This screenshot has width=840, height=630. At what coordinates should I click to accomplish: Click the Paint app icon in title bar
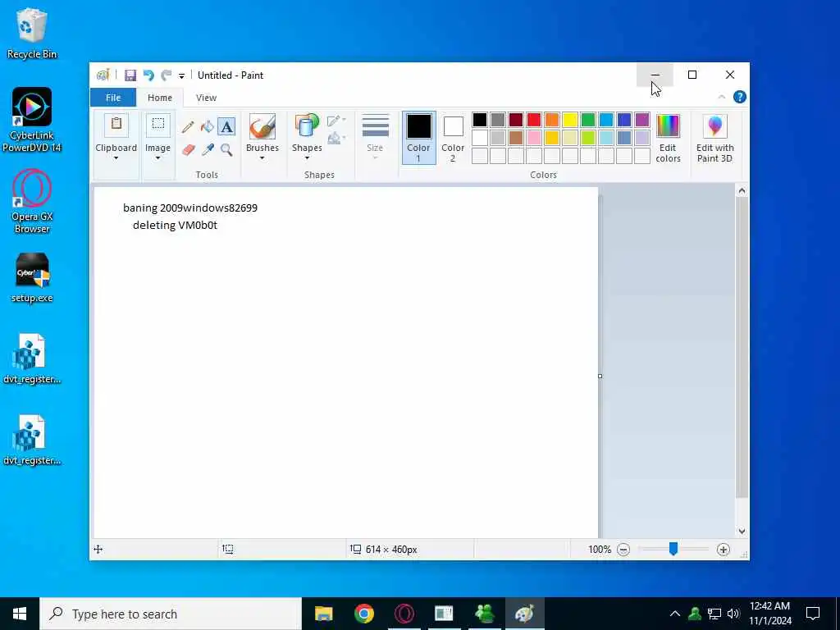(103, 75)
